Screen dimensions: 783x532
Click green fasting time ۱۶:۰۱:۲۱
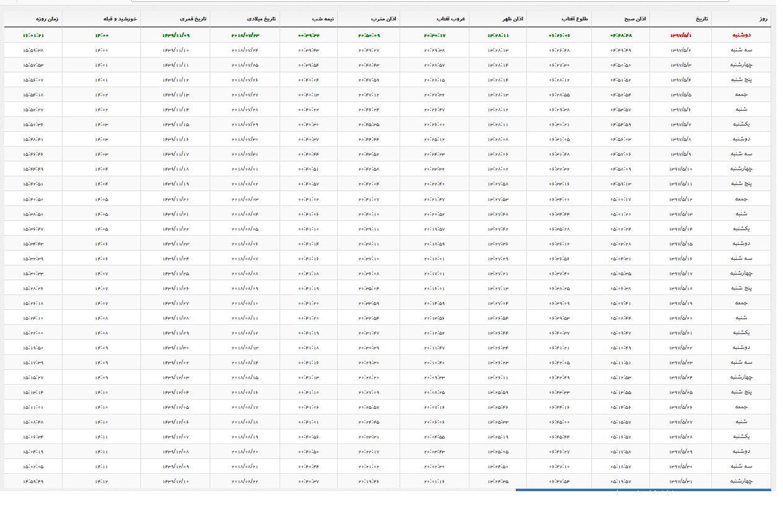33,35
